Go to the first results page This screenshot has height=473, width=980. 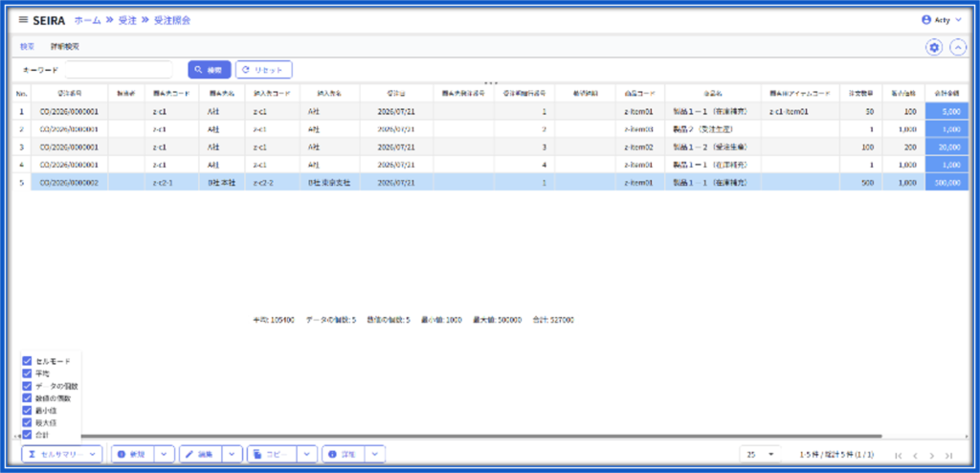pyautogui.click(x=898, y=456)
